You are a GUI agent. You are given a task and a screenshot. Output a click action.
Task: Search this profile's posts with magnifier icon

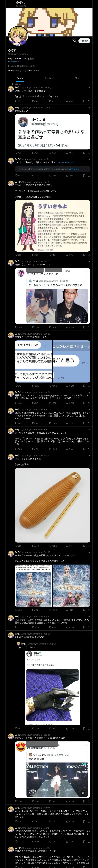point(74,41)
